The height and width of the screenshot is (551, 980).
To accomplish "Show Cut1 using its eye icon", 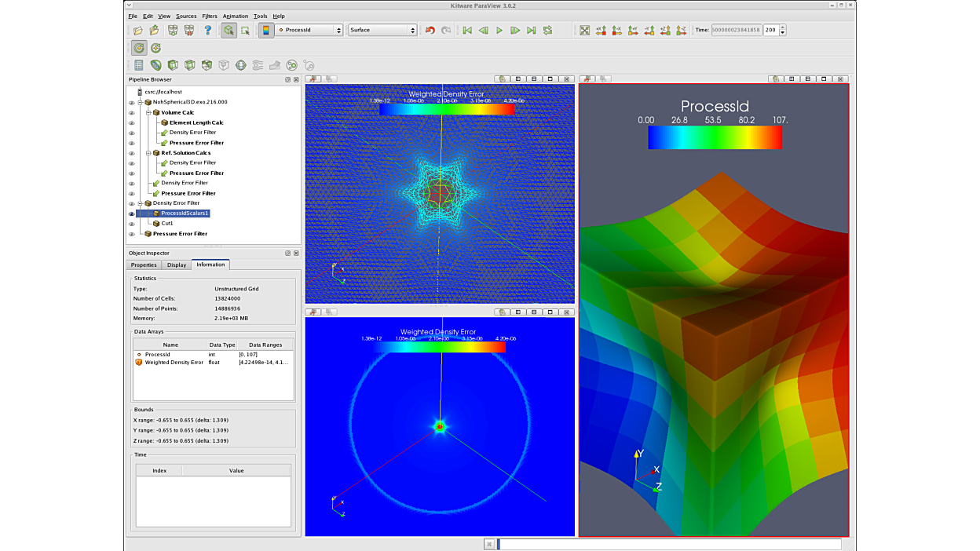I will pyautogui.click(x=131, y=224).
